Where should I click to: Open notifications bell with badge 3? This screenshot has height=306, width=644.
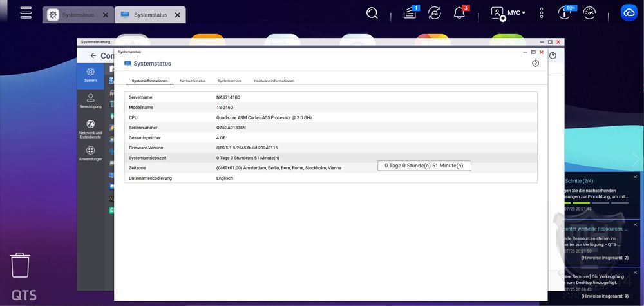click(x=460, y=13)
